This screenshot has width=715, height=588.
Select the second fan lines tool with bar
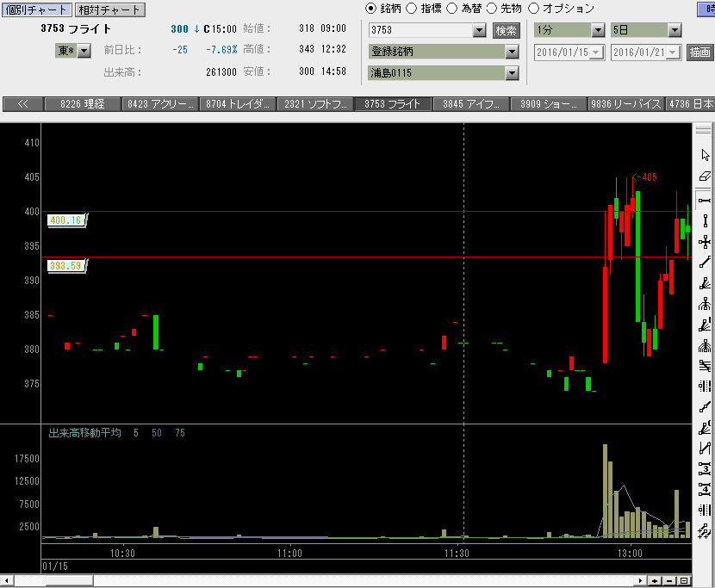[705, 325]
